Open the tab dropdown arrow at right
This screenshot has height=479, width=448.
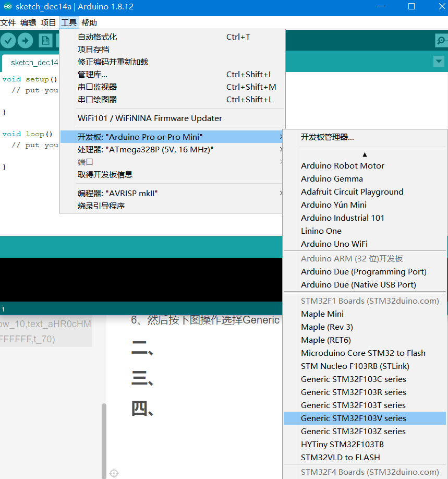tap(439, 62)
